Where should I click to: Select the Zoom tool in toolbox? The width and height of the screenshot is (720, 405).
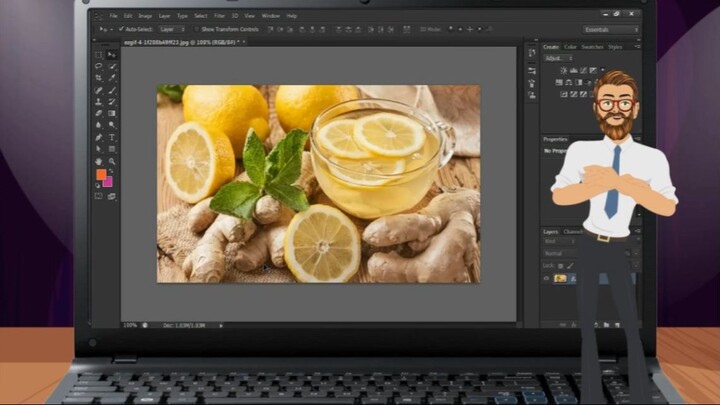[112, 161]
